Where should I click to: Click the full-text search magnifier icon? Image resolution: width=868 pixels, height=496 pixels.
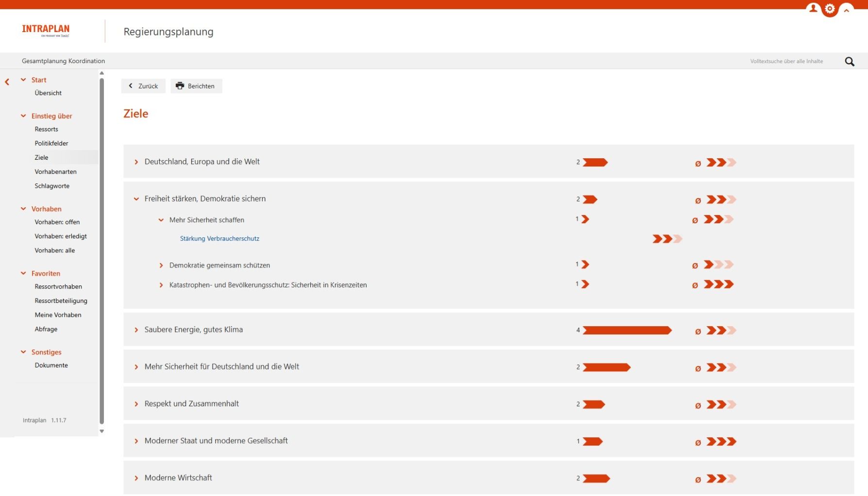849,62
